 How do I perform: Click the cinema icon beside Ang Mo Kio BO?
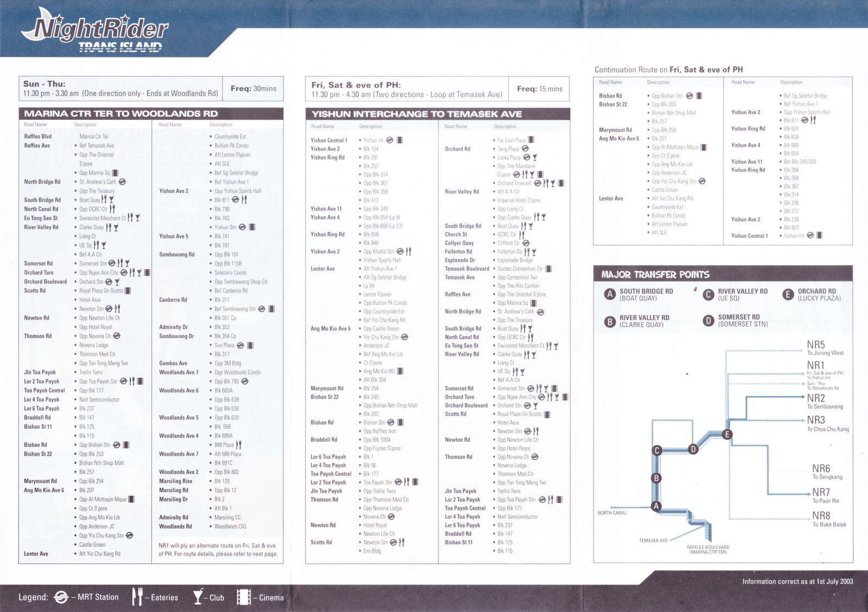pyautogui.click(x=400, y=371)
